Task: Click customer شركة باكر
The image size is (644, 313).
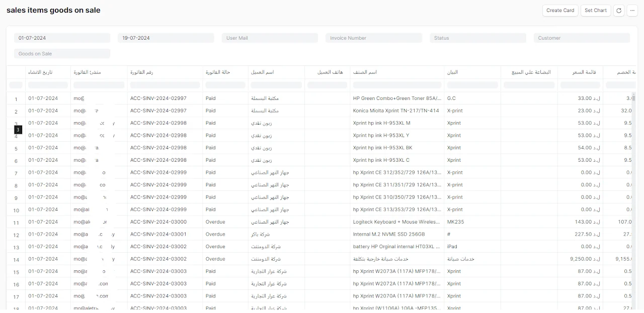Action: [260, 234]
